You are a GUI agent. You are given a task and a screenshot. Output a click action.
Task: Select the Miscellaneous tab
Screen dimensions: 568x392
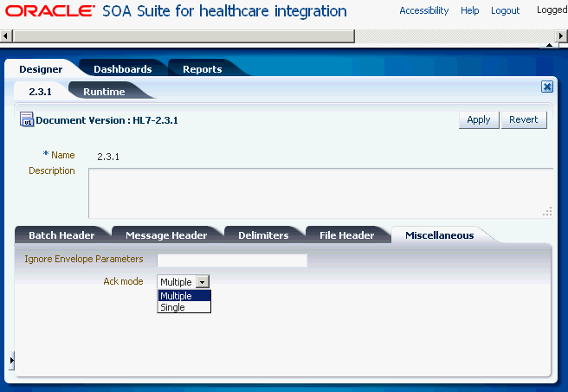click(439, 235)
